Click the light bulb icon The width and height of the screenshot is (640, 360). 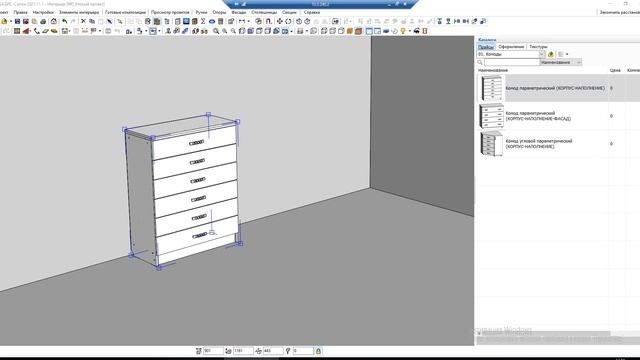point(403,31)
